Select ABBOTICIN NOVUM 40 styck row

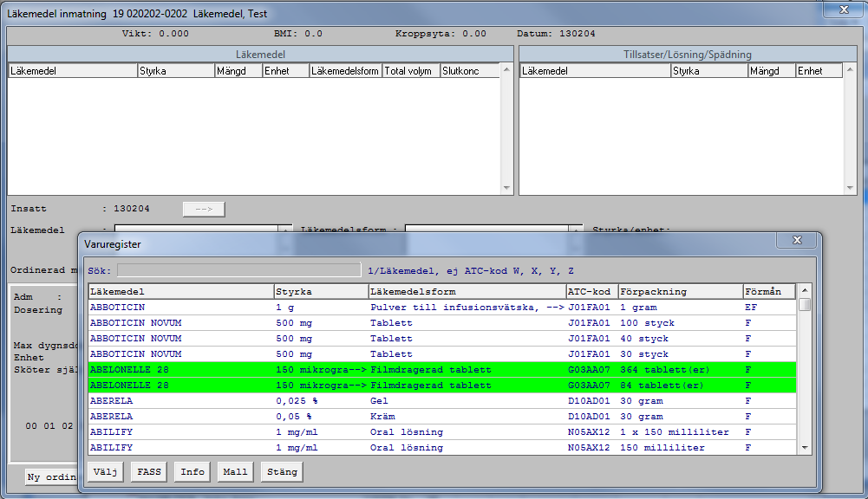click(x=441, y=338)
